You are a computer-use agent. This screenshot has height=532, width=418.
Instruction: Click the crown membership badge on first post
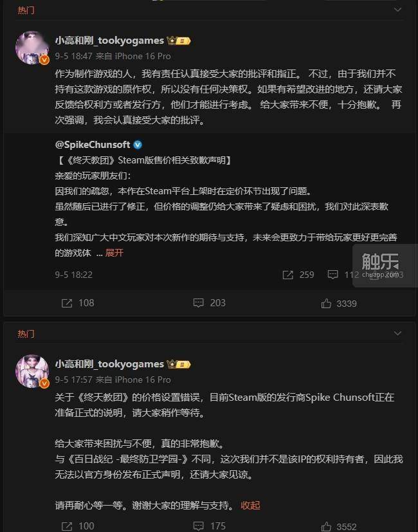coord(179,41)
